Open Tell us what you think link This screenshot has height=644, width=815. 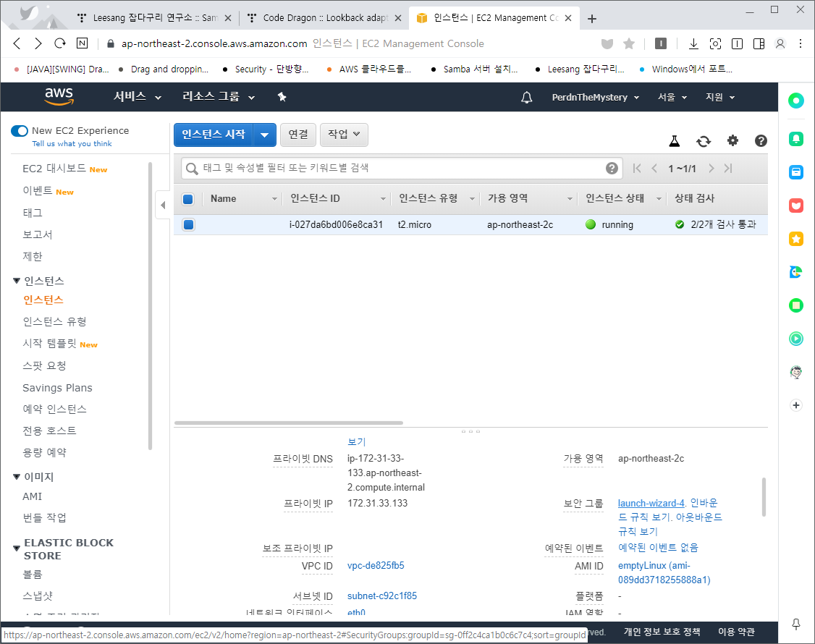[x=72, y=143]
